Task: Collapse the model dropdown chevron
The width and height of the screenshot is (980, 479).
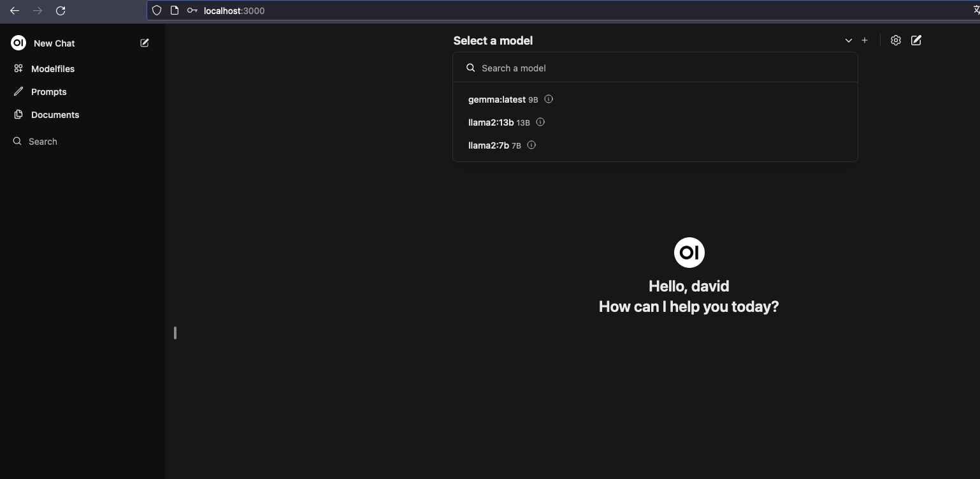Action: point(848,40)
